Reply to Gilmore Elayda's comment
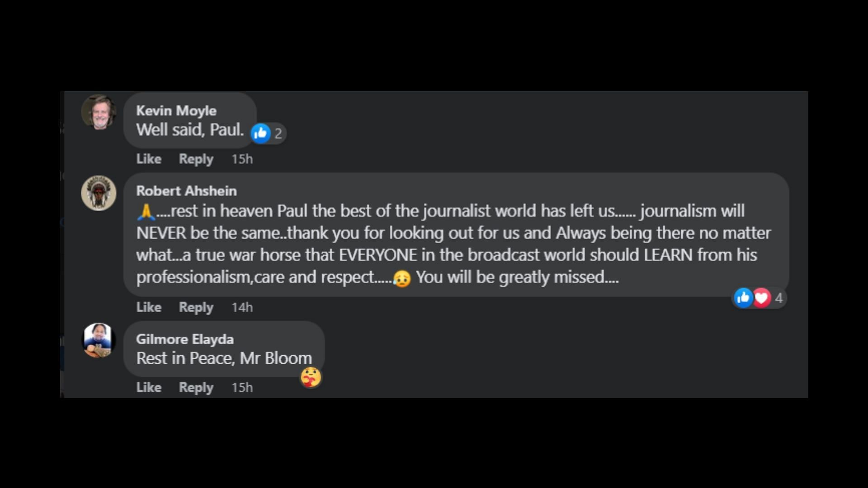The width and height of the screenshot is (868, 488). pyautogui.click(x=196, y=388)
